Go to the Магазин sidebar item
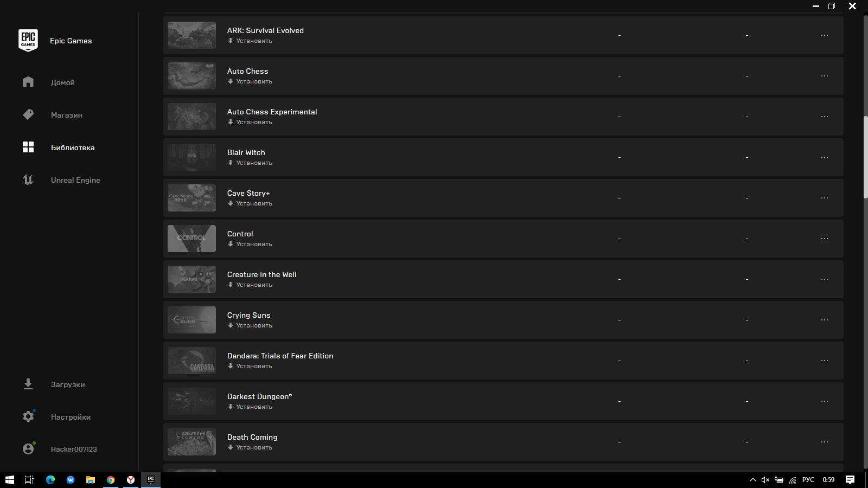 point(67,115)
